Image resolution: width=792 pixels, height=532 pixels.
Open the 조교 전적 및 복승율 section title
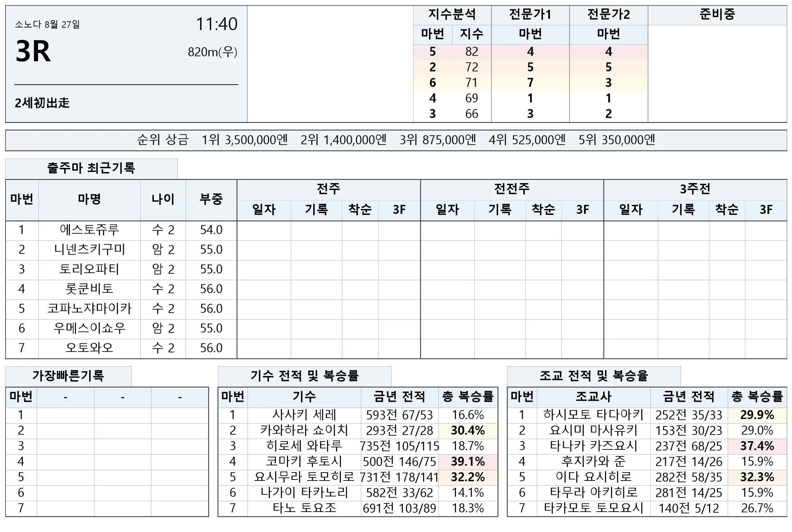[x=594, y=376]
